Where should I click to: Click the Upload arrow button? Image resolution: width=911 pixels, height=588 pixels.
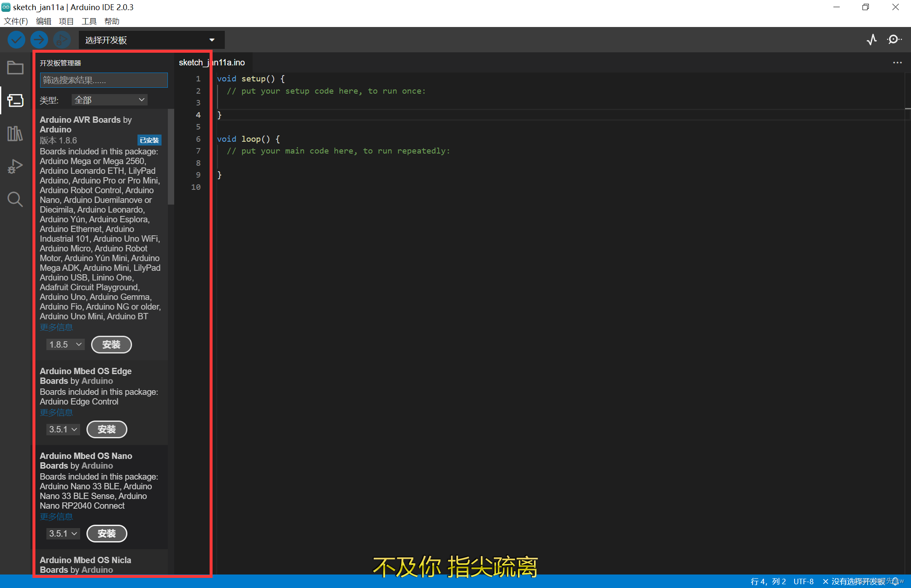[39, 40]
